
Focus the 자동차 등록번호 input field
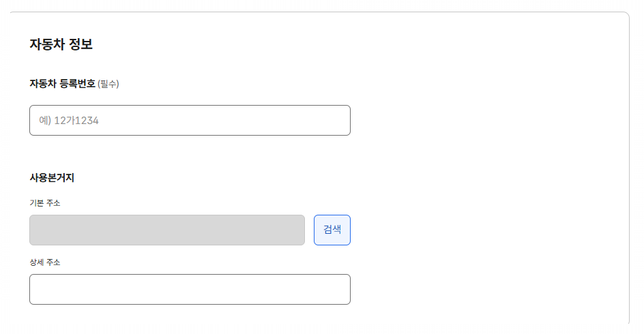(190, 120)
